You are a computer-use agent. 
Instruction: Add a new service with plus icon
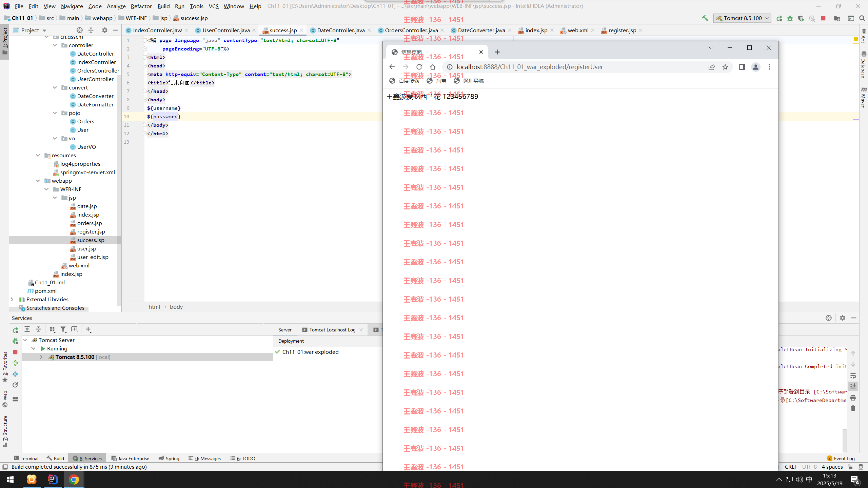(88, 329)
